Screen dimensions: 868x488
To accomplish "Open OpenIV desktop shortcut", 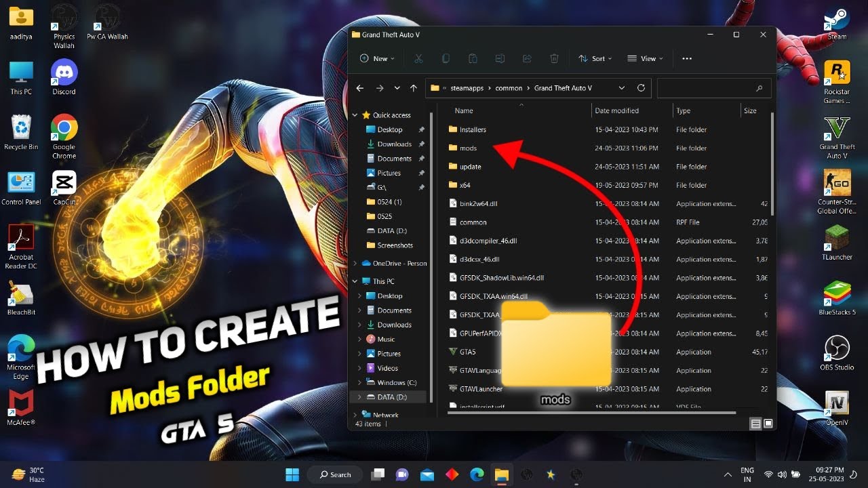I will [x=837, y=409].
